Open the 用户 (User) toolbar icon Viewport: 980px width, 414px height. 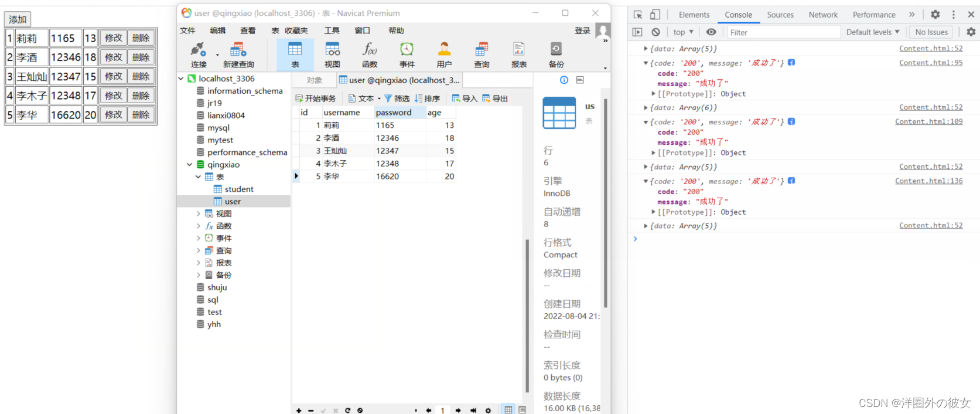click(445, 55)
